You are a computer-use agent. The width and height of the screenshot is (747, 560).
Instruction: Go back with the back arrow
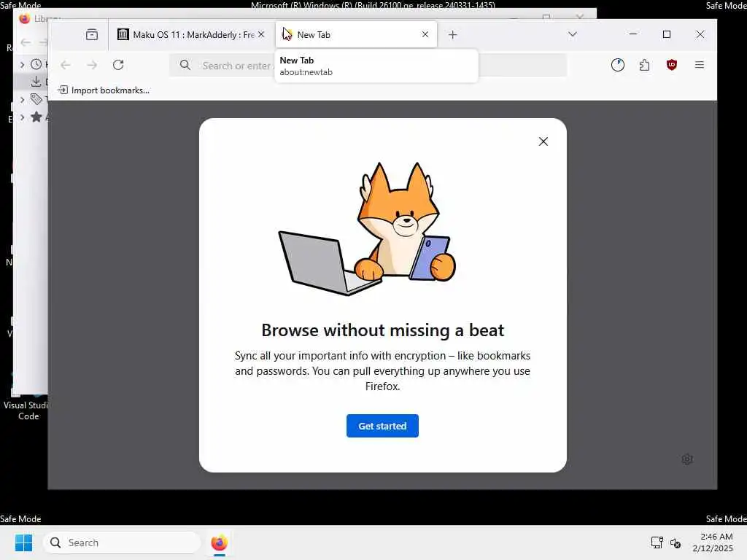(66, 65)
